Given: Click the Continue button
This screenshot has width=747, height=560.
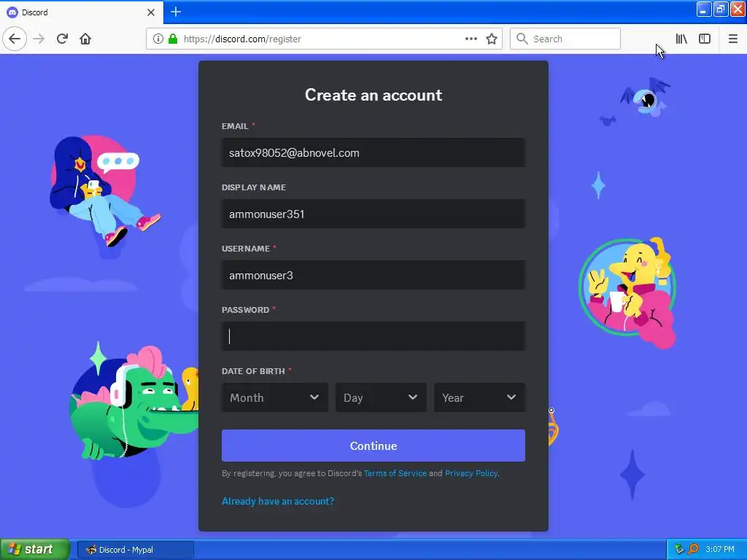Looking at the screenshot, I should pyautogui.click(x=373, y=446).
